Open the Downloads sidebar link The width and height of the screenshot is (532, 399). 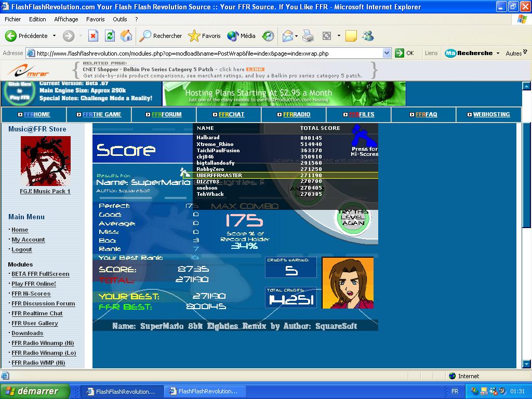[27, 333]
